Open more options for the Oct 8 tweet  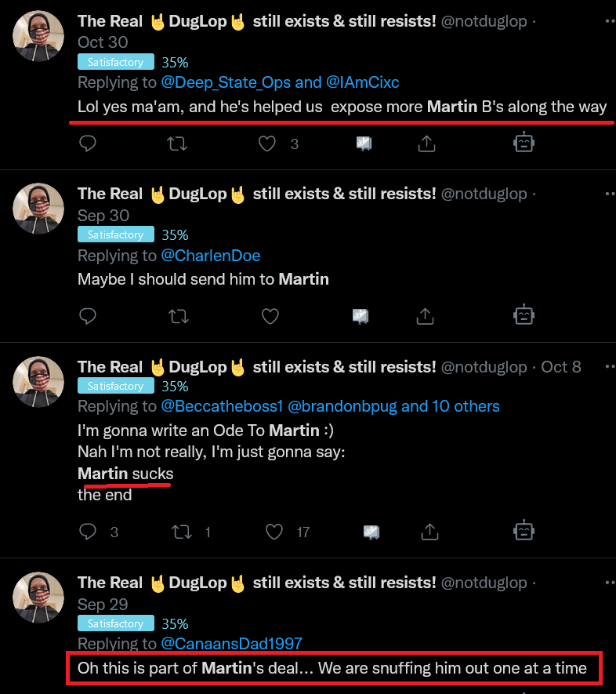pos(611,366)
